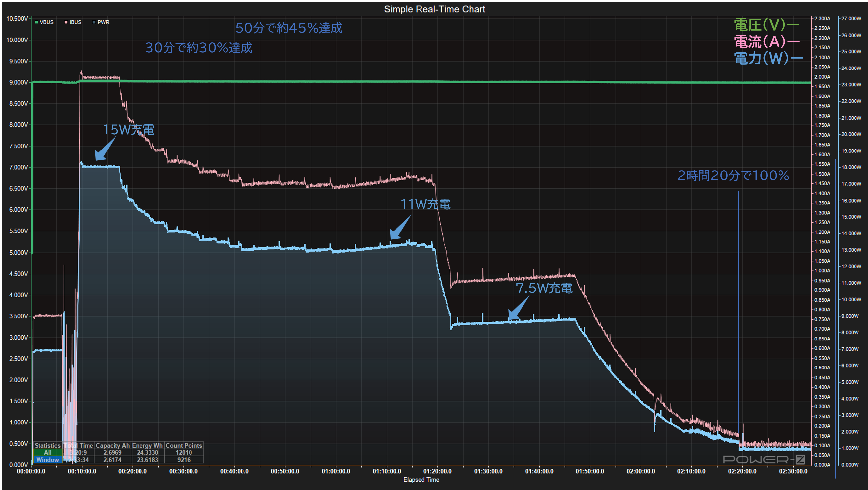Click the 2時間20分で100% annotation text

[x=733, y=176]
